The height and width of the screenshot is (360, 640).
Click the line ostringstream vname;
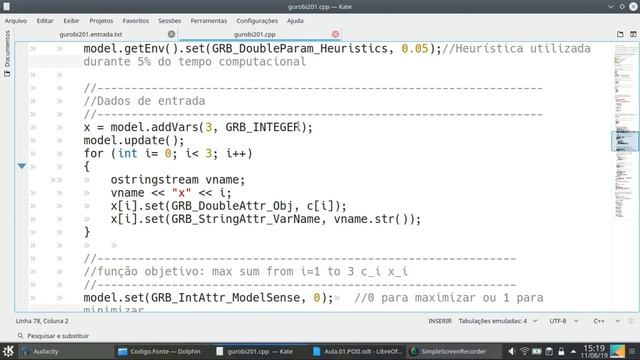pos(178,179)
